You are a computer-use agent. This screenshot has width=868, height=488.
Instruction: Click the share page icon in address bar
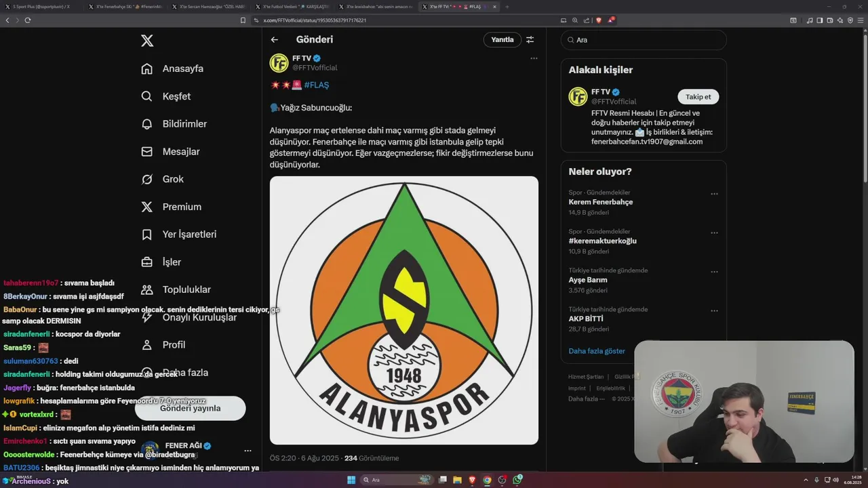586,20
